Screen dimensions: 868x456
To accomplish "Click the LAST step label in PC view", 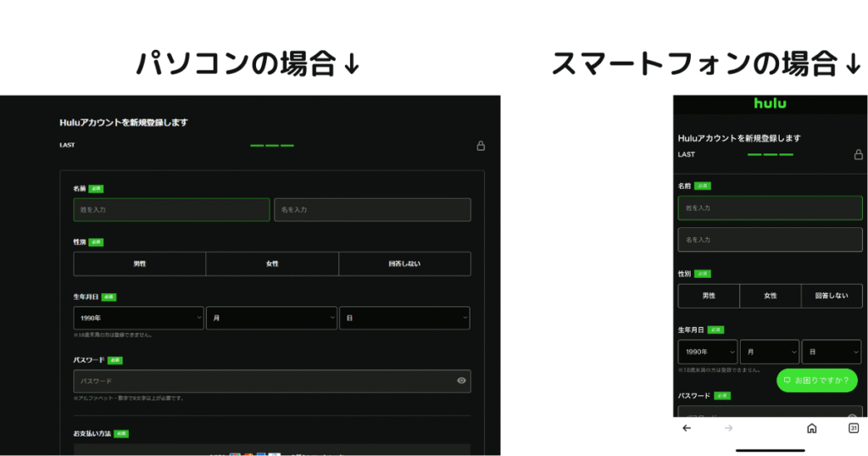I will (x=67, y=145).
